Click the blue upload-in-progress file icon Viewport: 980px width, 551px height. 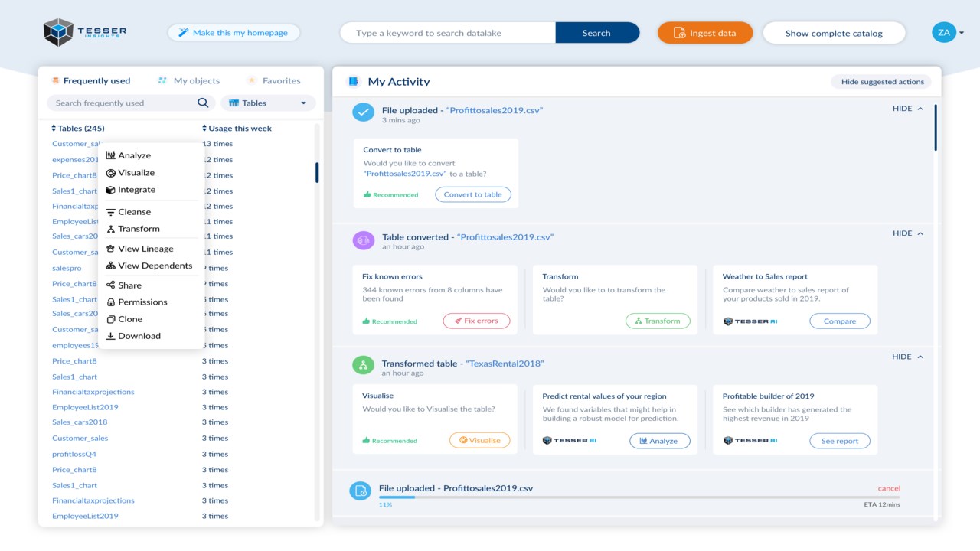tap(361, 491)
